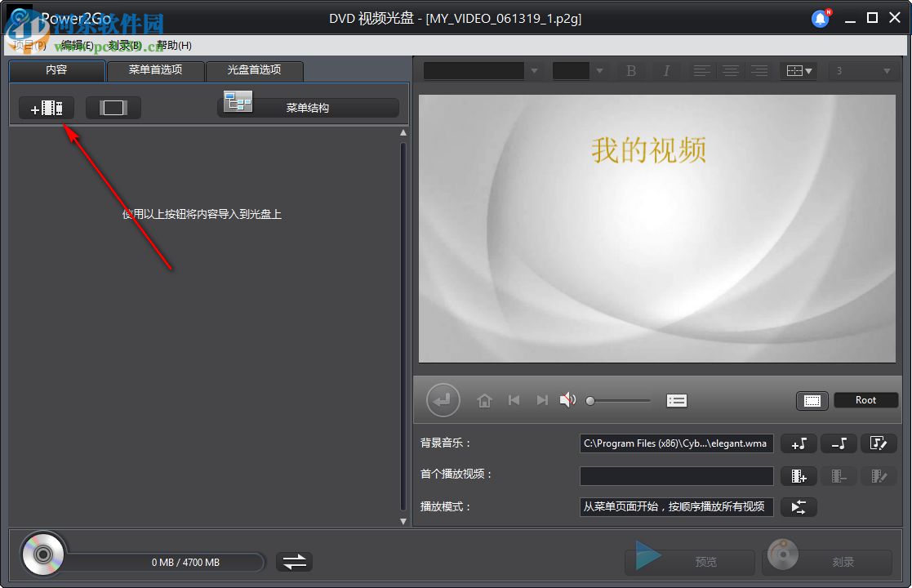The image size is (912, 588).
Task: Add background music with the +note icon
Action: coord(799,443)
